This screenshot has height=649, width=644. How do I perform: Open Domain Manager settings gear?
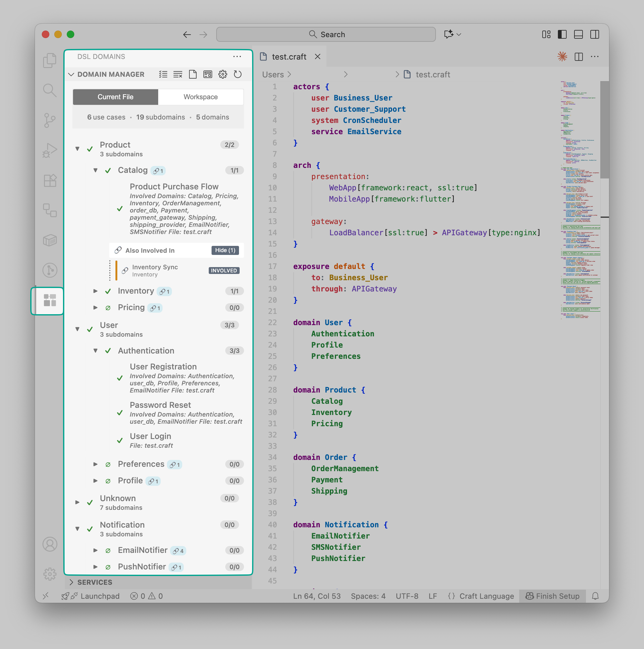point(223,74)
